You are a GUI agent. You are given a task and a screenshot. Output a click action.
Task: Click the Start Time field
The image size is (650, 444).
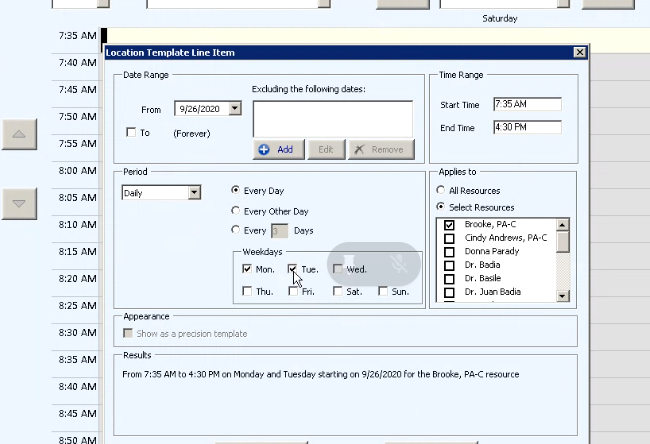[x=527, y=105]
